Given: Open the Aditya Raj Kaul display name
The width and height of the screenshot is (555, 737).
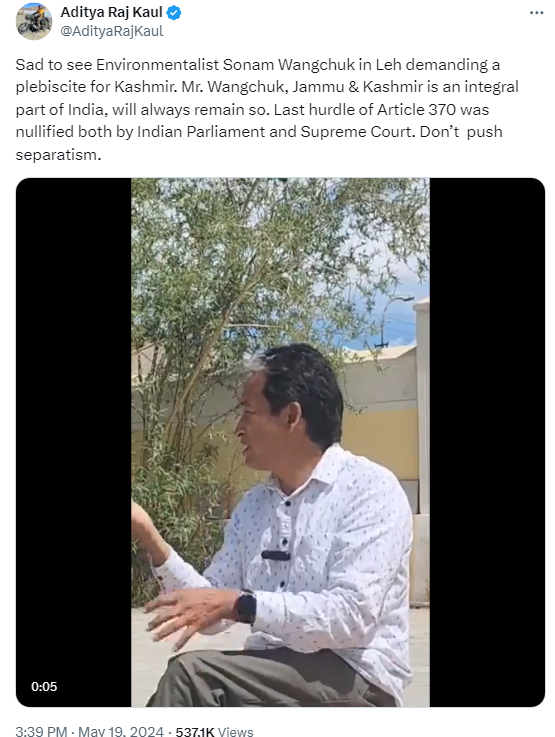Looking at the screenshot, I should (x=111, y=12).
